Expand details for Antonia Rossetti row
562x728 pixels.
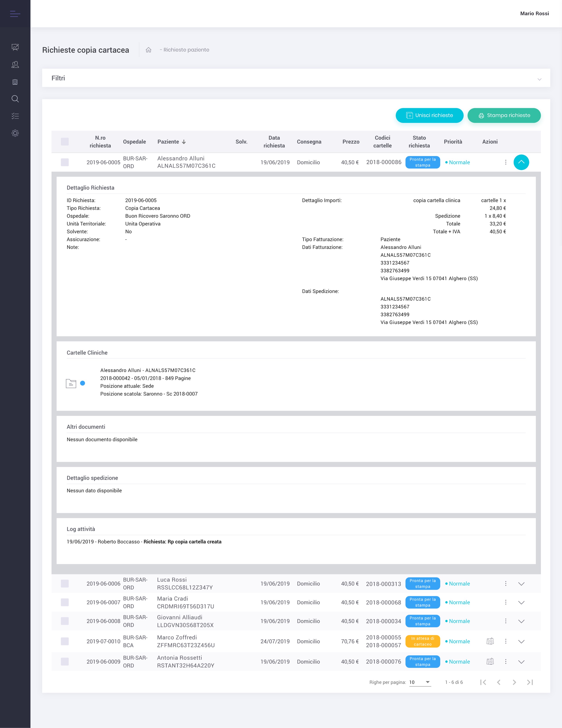pyautogui.click(x=521, y=662)
